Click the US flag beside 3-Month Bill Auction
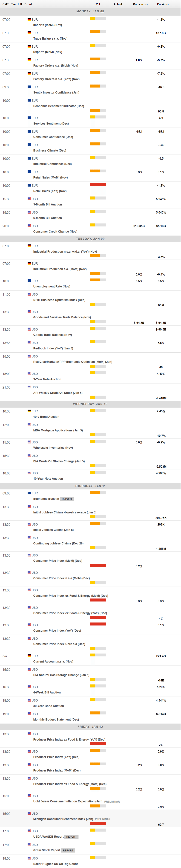The height and width of the screenshot is (868, 181). (29, 199)
